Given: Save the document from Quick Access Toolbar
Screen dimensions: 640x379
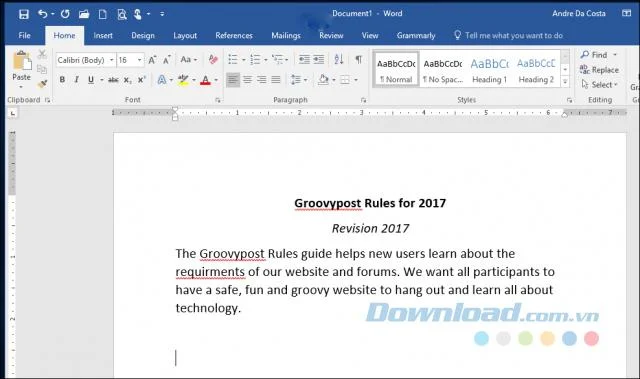Looking at the screenshot, I should pos(24,14).
